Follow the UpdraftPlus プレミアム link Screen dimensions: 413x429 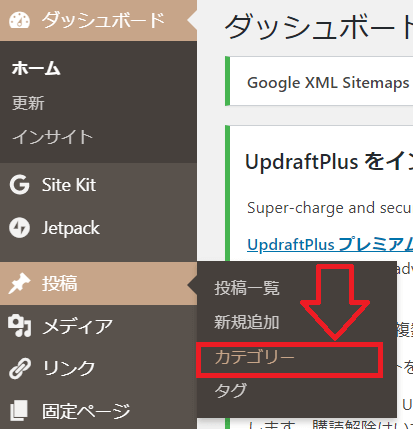point(330,244)
